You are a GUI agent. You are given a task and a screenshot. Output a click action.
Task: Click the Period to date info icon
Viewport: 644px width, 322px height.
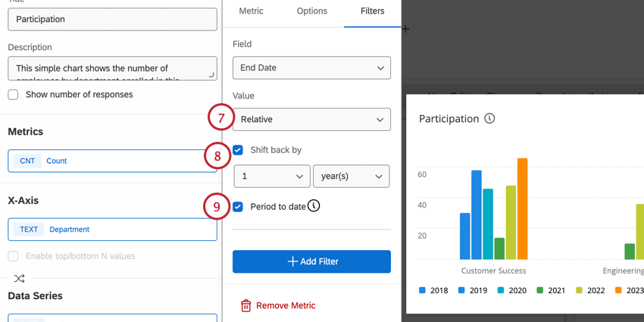click(x=314, y=206)
